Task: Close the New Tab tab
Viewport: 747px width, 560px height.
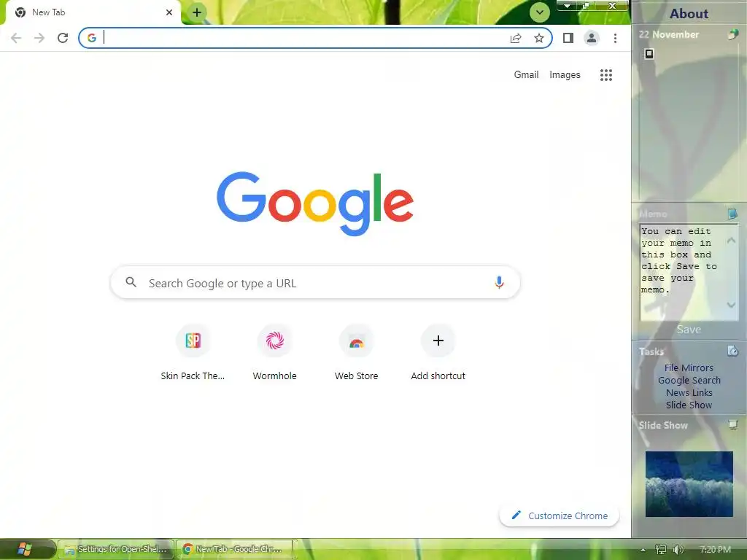Action: (x=169, y=12)
